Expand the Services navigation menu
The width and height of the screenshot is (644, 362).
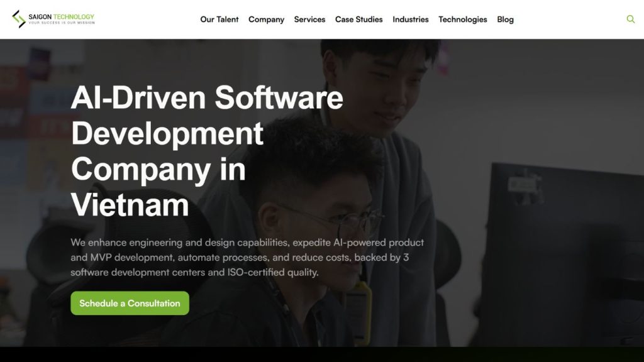pyautogui.click(x=309, y=19)
